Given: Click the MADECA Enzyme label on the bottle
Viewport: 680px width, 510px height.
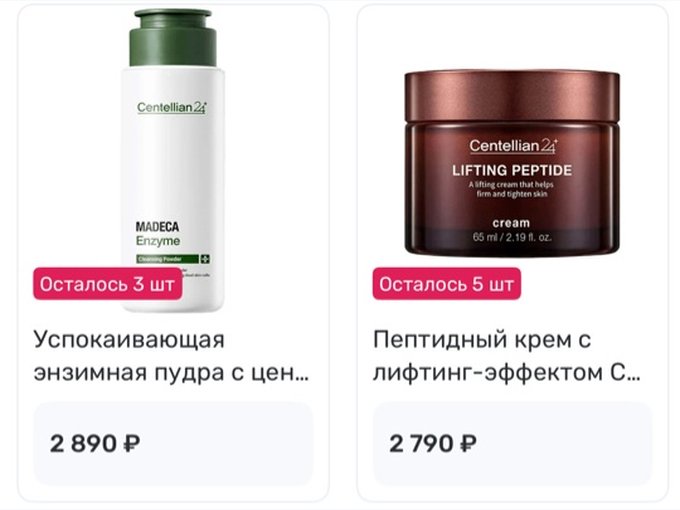Looking at the screenshot, I should pos(157,234).
